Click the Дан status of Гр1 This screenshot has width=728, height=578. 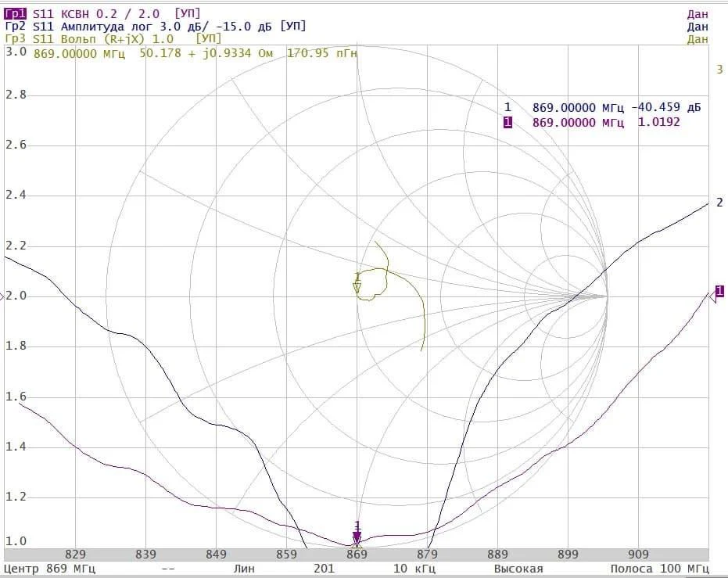click(698, 13)
